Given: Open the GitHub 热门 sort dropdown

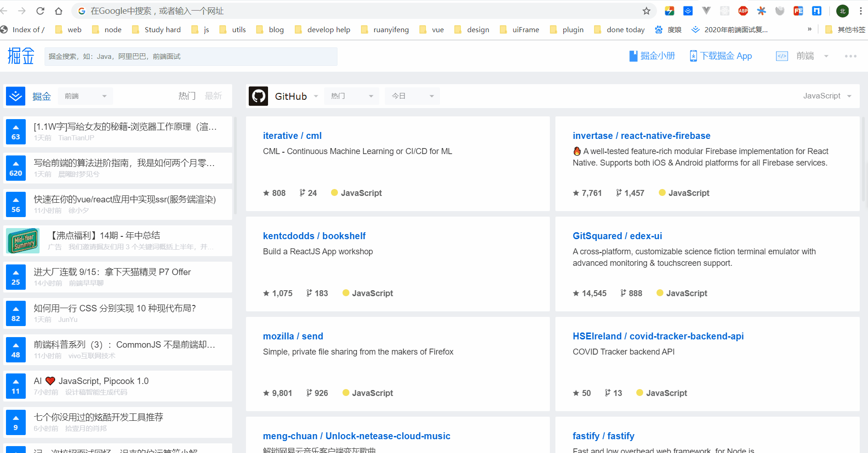Looking at the screenshot, I should [x=352, y=96].
